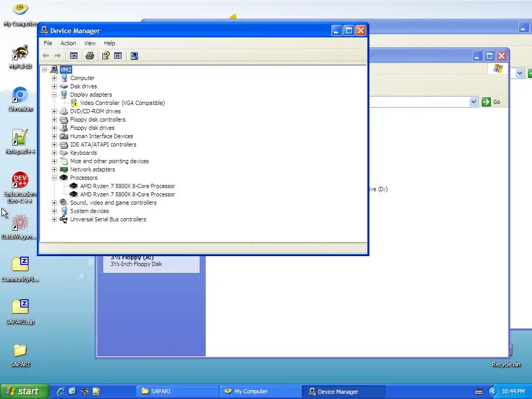Click the Network adapters card icon
The height and width of the screenshot is (399, 532).
click(x=64, y=169)
